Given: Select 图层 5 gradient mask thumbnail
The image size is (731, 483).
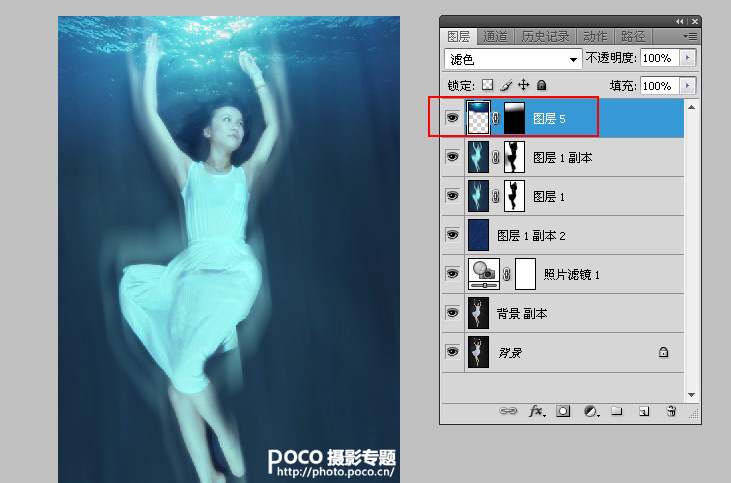Looking at the screenshot, I should 514,118.
